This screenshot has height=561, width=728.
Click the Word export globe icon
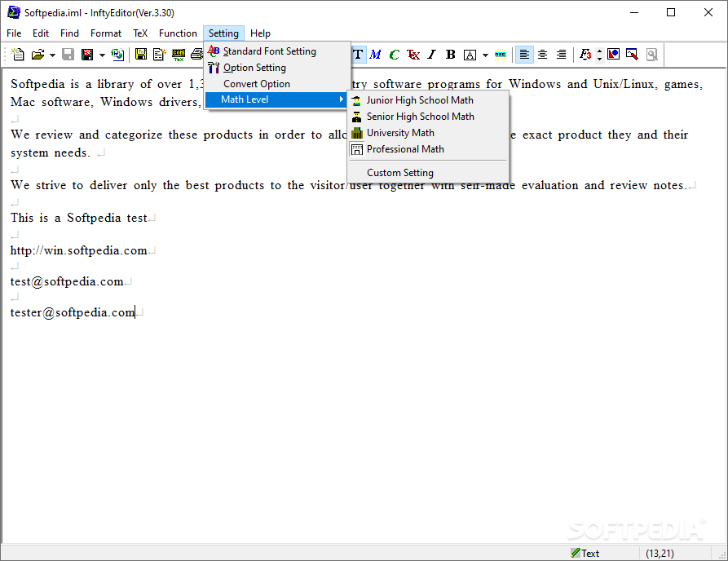pos(117,55)
